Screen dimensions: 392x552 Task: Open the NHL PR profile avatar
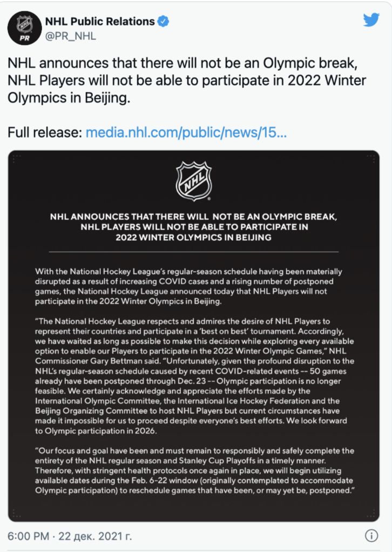[x=25, y=28]
